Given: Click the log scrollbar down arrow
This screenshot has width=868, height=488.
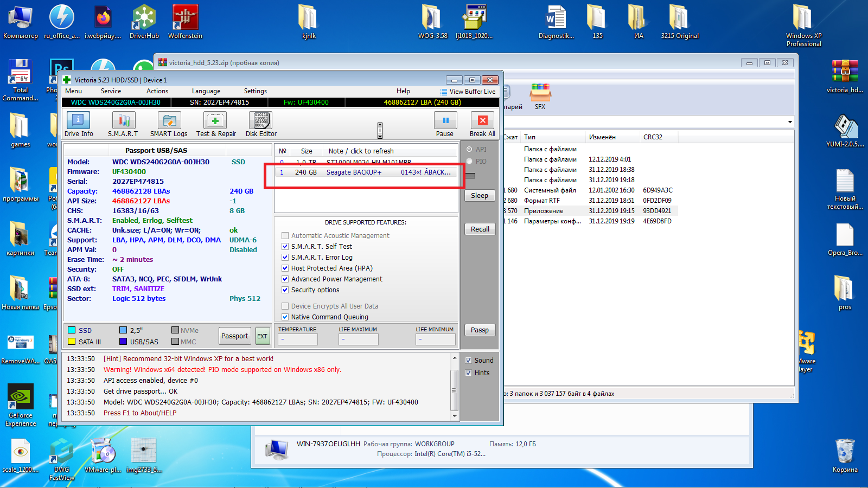Looking at the screenshot, I should click(455, 416).
